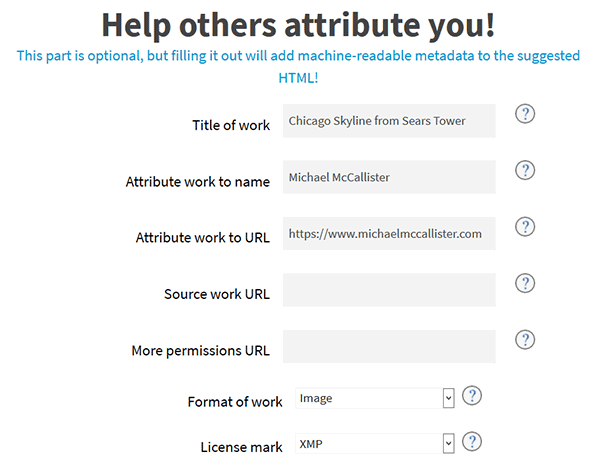Click the empty Source work URL text box
Screen dimensions: 600x473
coord(389,291)
